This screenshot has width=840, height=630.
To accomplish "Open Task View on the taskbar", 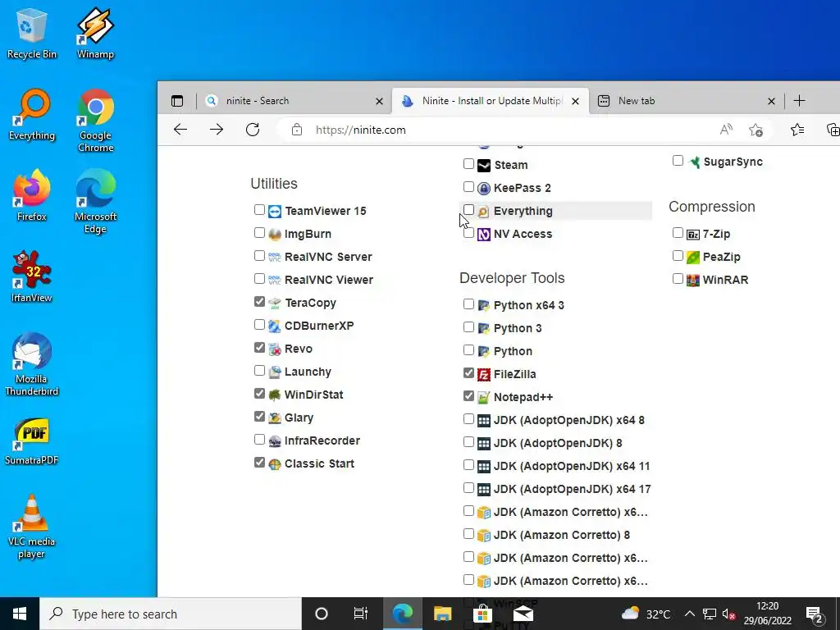I will pos(361,614).
